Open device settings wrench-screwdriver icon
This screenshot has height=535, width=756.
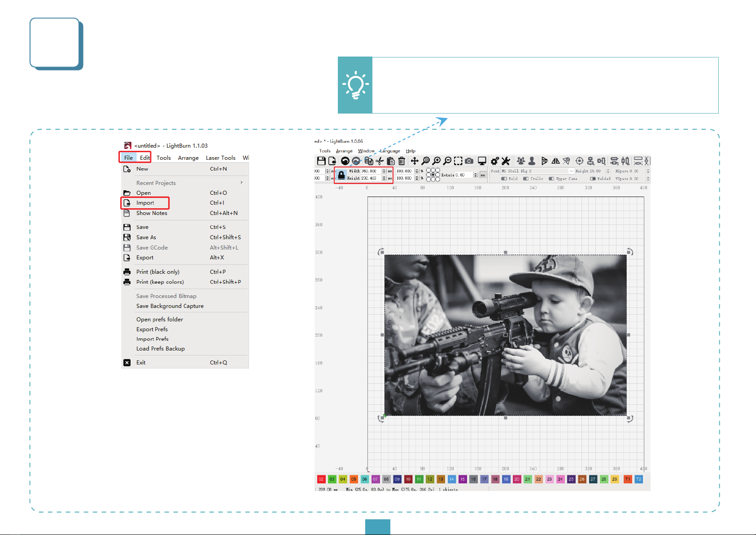506,161
